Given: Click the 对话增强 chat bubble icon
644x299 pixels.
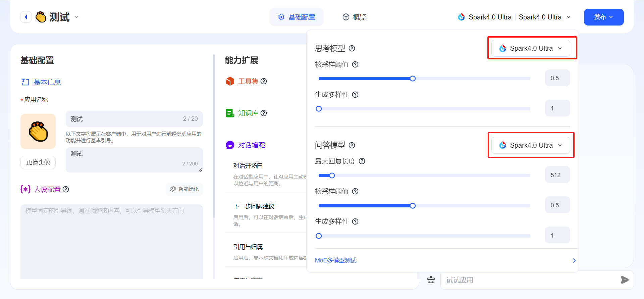Looking at the screenshot, I should (230, 145).
